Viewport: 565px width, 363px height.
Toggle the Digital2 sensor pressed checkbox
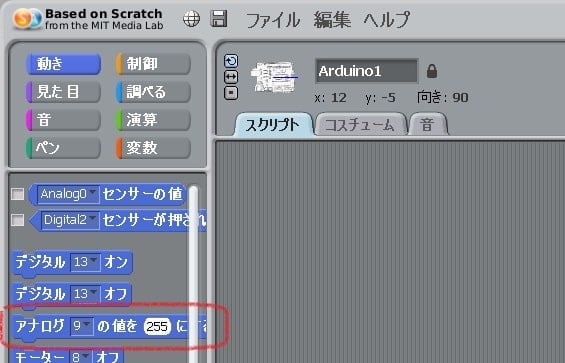click(17, 220)
